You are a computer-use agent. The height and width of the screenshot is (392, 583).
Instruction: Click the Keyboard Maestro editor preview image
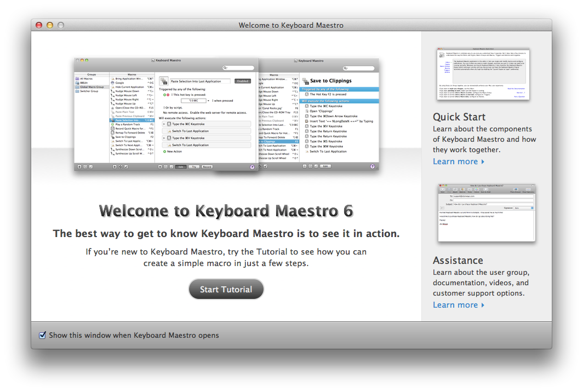tap(226, 115)
